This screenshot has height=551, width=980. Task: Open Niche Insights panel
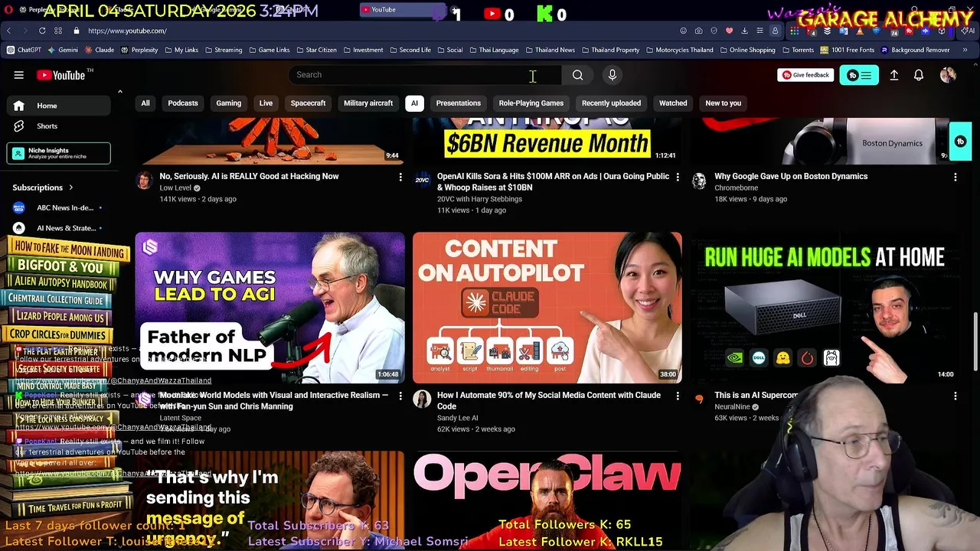tap(58, 153)
